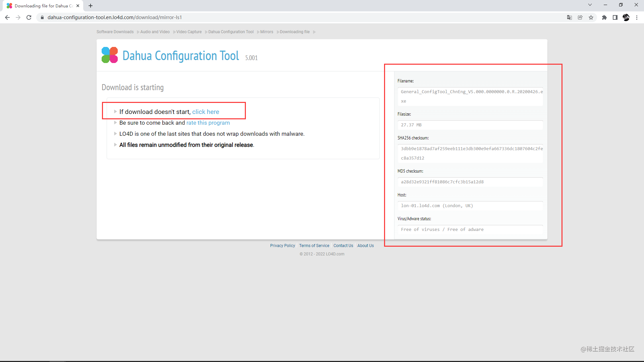
Task: Click 'LO4D is one of the last sites' text
Action: point(212,134)
